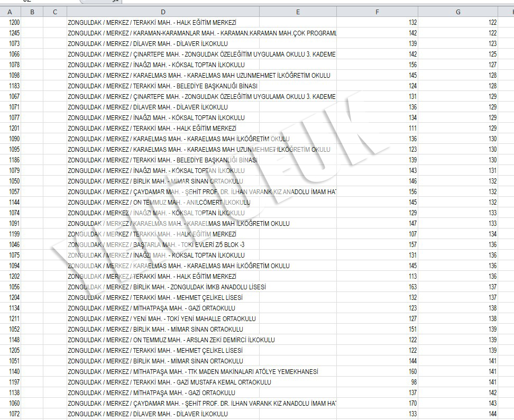Click the value 170 in column F
Screen dimensions: 514x420
(x=412, y=403)
